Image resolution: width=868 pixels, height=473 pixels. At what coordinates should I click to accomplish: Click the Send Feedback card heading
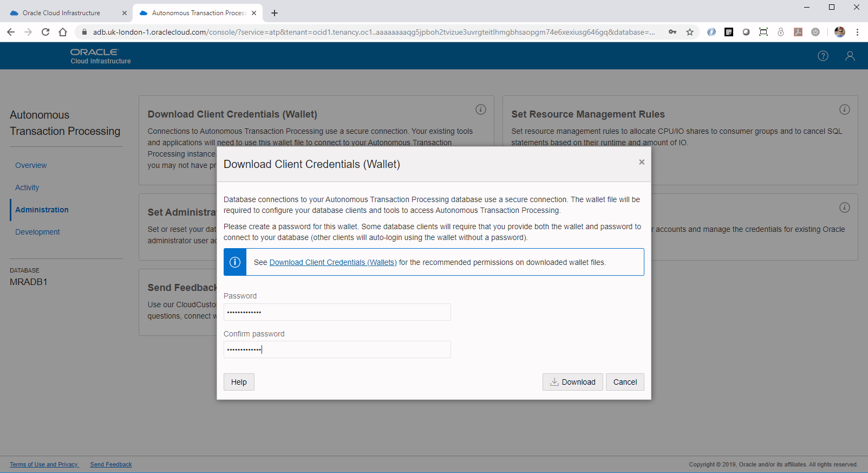tap(182, 288)
